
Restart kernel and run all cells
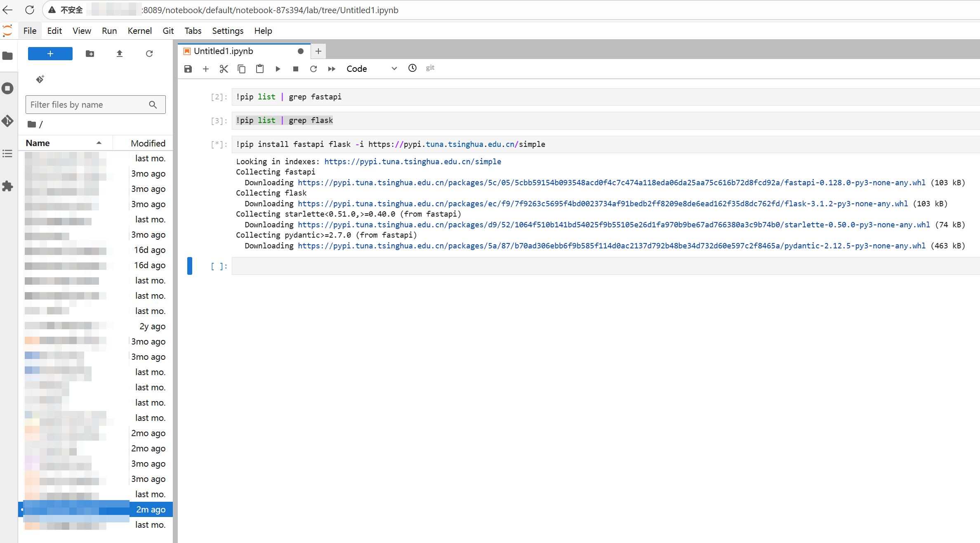point(332,69)
